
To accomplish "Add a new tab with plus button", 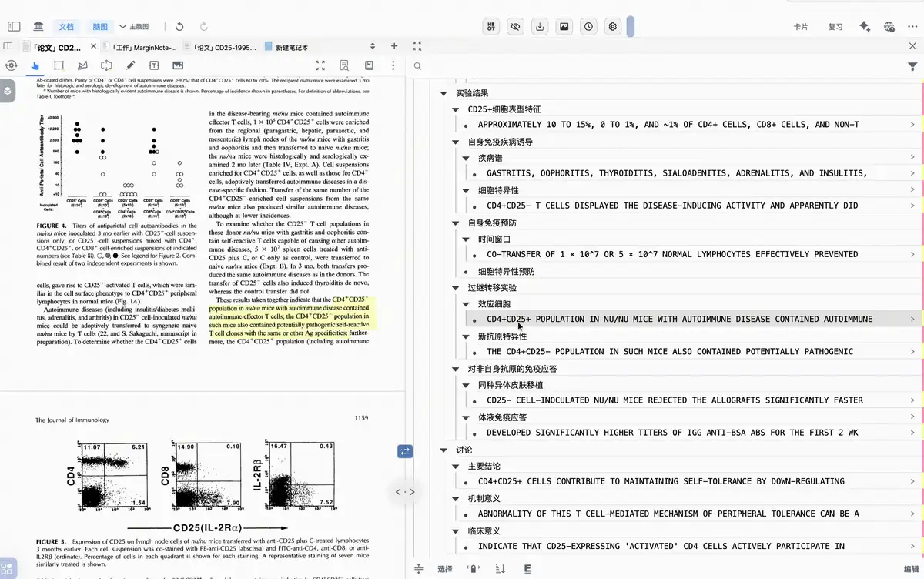I will pyautogui.click(x=394, y=46).
